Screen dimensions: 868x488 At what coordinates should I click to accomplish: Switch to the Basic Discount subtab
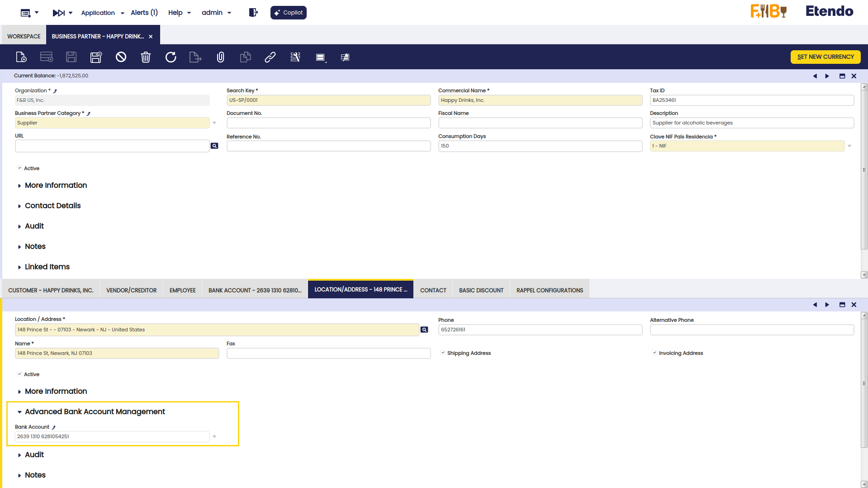[x=481, y=290]
